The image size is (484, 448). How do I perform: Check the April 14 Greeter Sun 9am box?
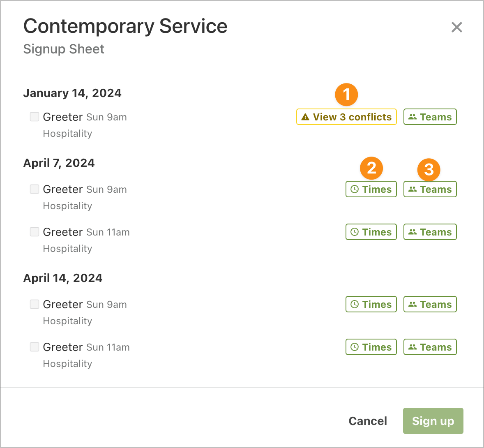point(34,304)
